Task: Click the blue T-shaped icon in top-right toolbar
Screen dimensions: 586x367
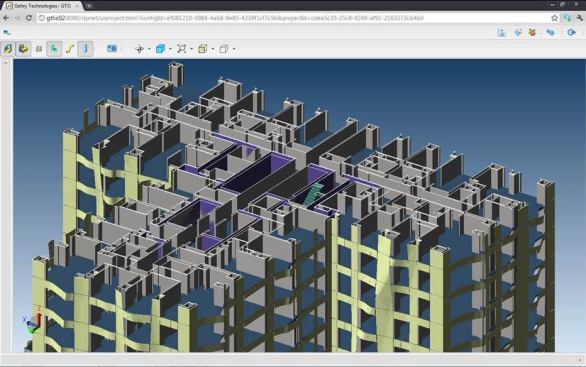Action: 518,33
